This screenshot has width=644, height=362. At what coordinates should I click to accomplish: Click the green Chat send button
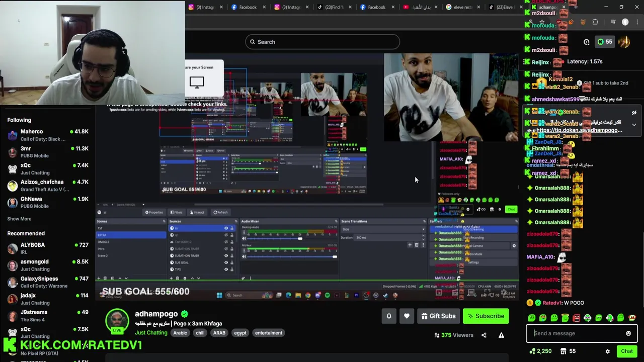(x=627, y=351)
